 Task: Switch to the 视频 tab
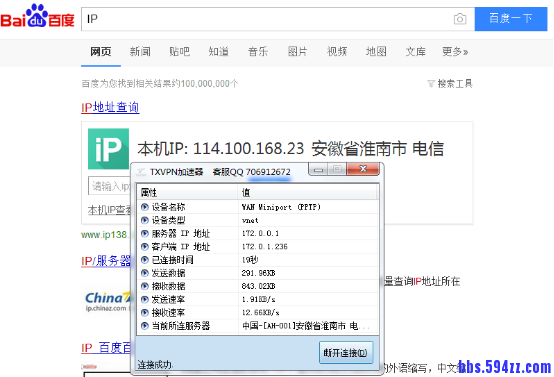click(x=337, y=52)
